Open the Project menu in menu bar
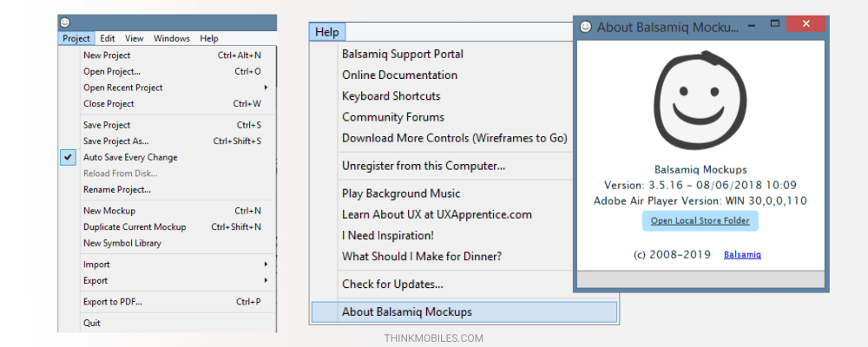Screen dimensions: 868x347 (x=76, y=38)
